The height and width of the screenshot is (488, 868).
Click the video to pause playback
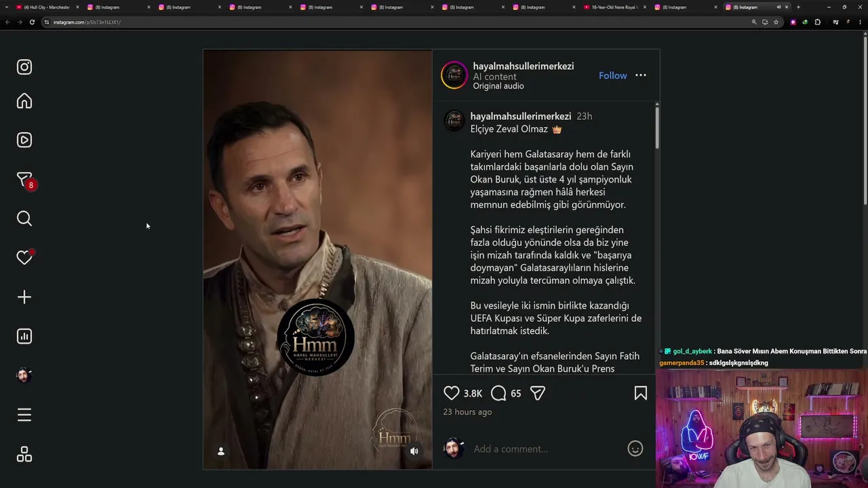coord(317,260)
